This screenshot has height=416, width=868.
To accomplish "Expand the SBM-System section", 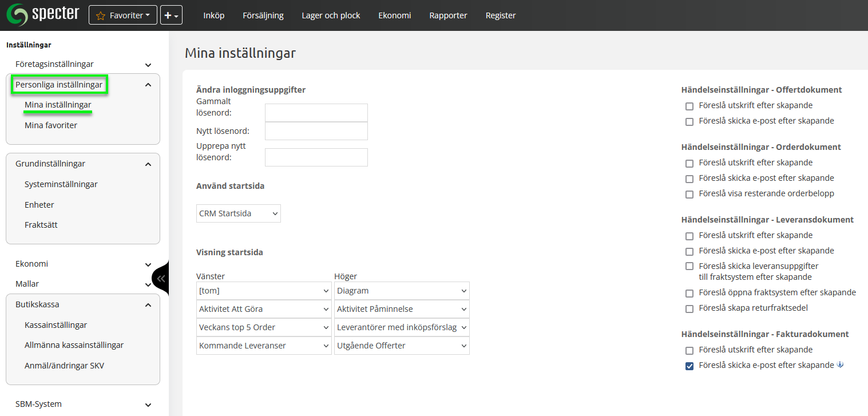I will [x=148, y=405].
